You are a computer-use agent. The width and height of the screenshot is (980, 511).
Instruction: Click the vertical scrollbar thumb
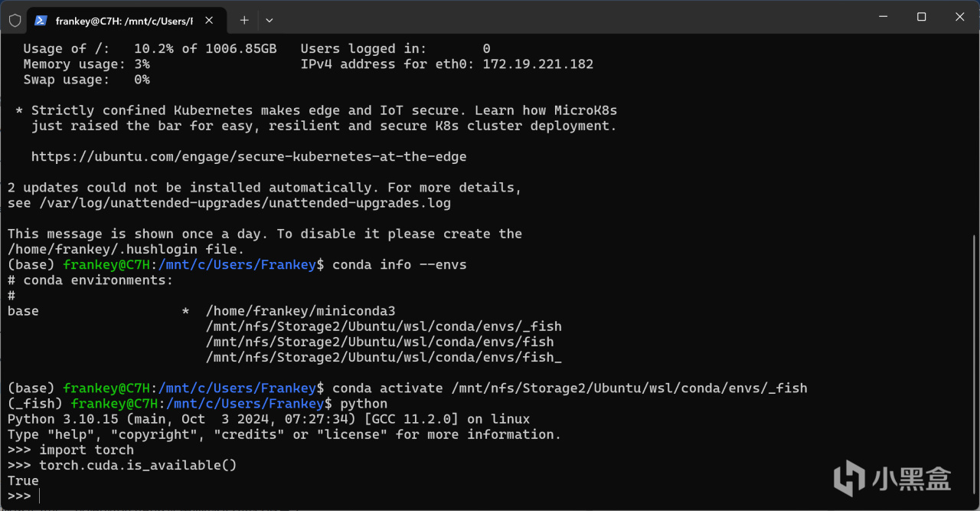(x=975, y=368)
